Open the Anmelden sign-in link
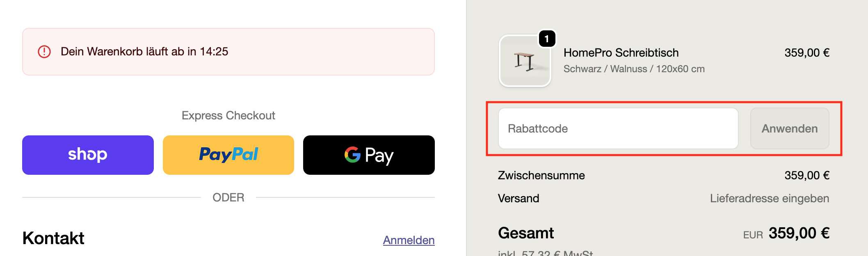The width and height of the screenshot is (868, 256). pyautogui.click(x=409, y=240)
